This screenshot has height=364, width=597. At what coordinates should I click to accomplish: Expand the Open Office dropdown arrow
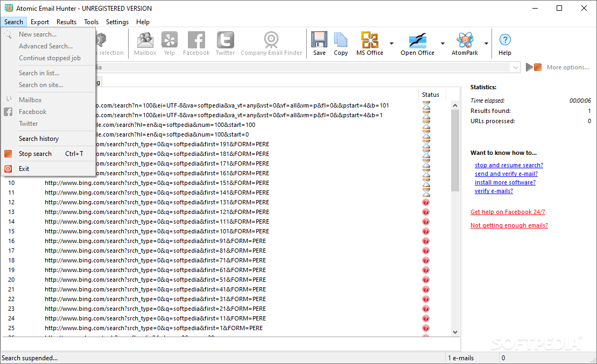pyautogui.click(x=443, y=44)
